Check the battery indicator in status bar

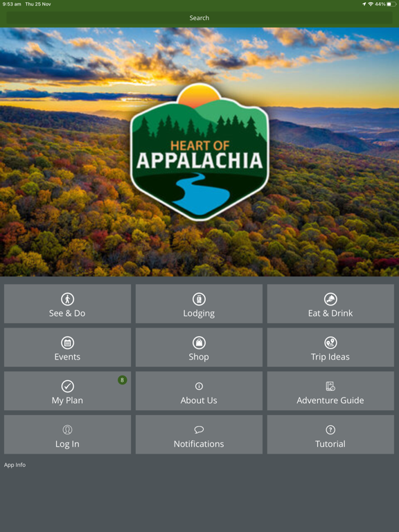(391, 4)
